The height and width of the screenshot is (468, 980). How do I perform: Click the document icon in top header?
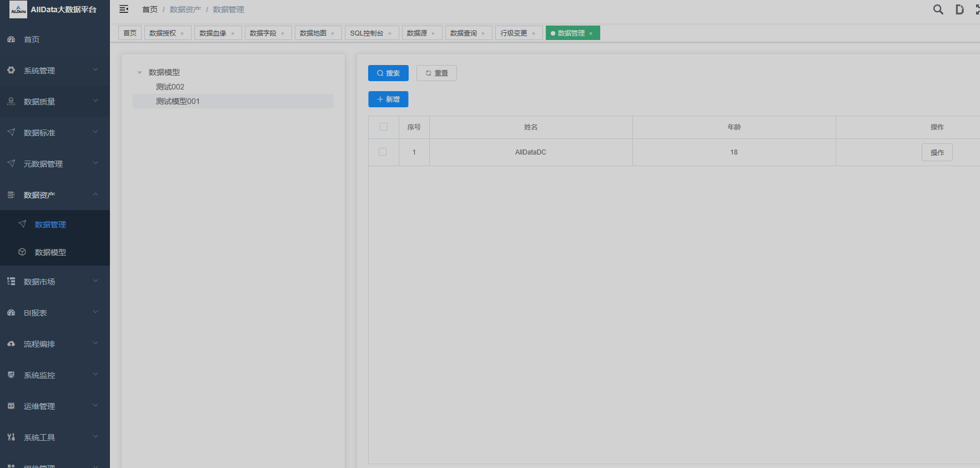pos(959,9)
